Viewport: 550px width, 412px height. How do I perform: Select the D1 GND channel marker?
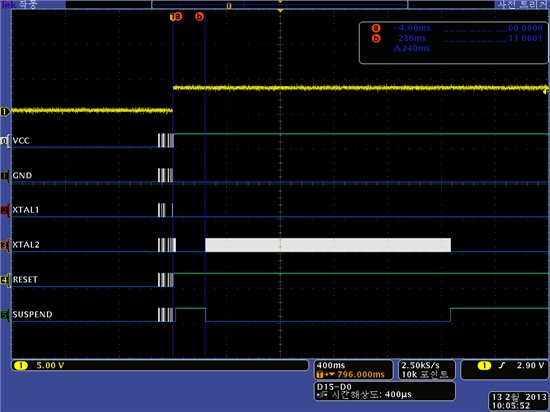point(4,176)
